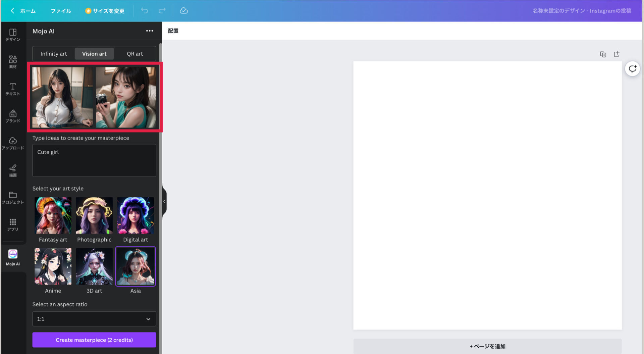Open the プロジェクト (Projects) folder panel

tap(13, 198)
